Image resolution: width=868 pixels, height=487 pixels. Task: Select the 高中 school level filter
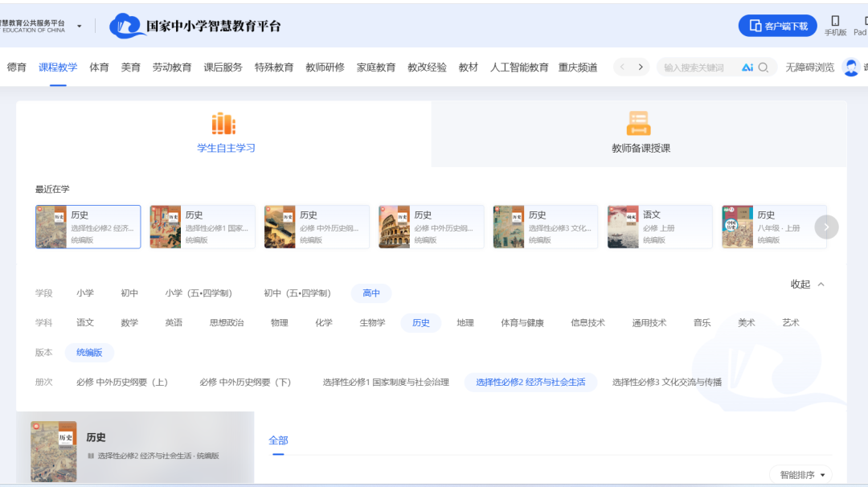click(x=371, y=293)
